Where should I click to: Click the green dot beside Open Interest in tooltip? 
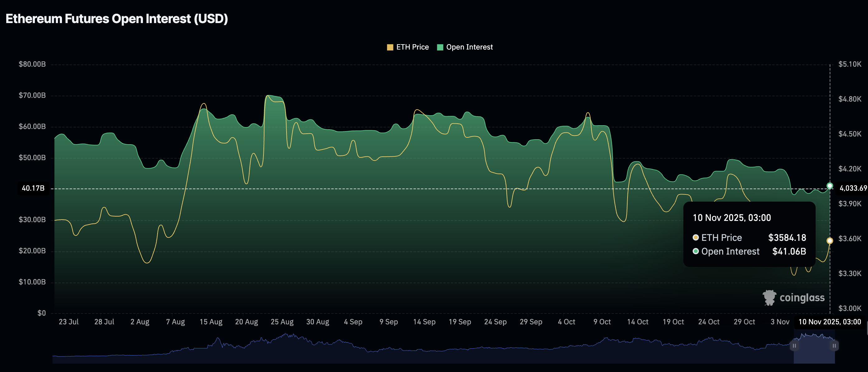695,251
